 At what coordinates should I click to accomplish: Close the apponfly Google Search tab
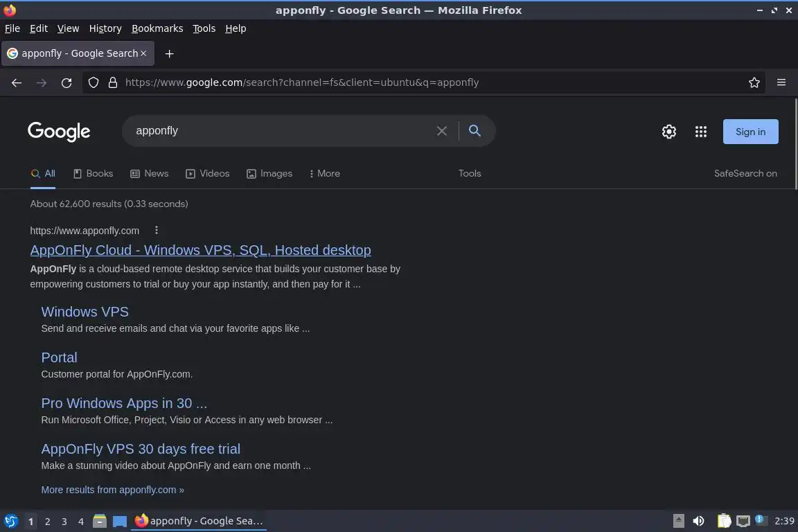143,53
